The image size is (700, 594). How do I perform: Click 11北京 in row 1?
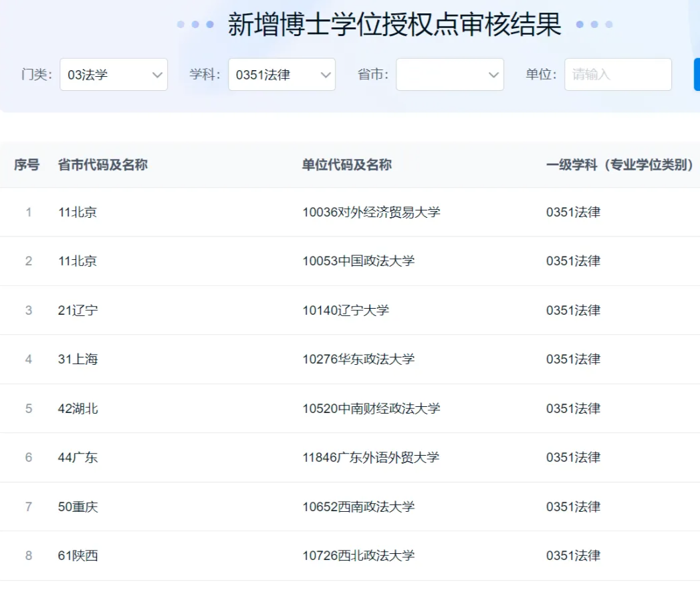78,212
